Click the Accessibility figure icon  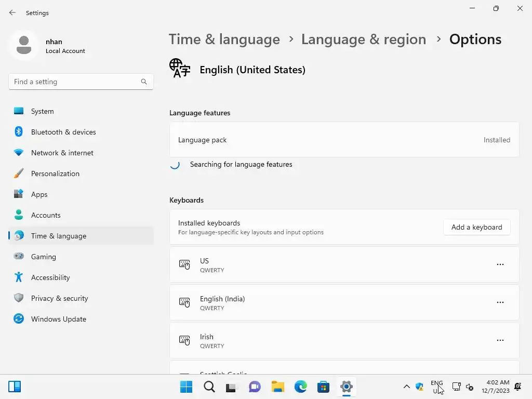pos(19,277)
